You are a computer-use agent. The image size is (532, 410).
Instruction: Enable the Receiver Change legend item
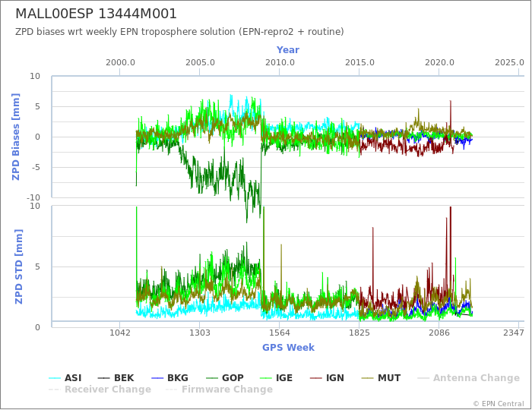(x=100, y=389)
